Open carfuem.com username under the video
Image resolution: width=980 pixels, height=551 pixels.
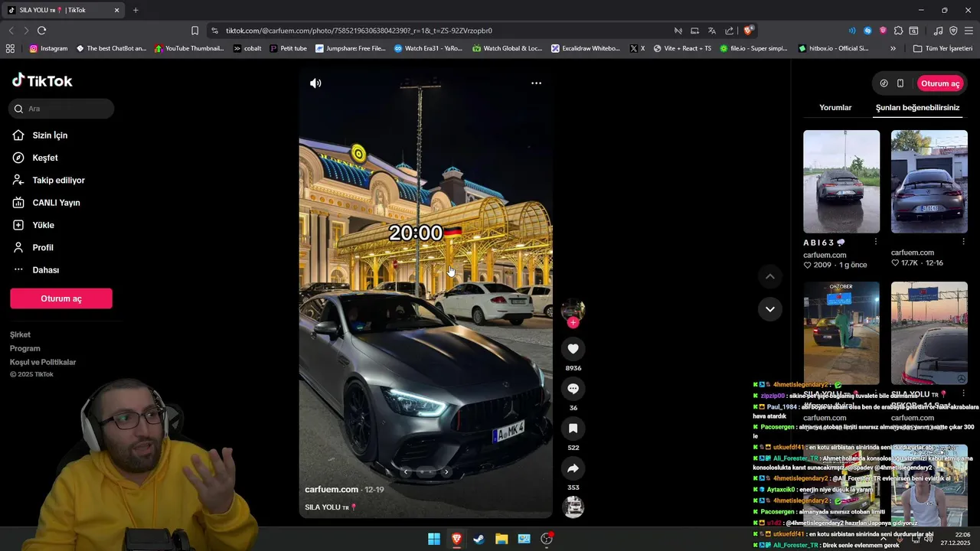click(x=332, y=490)
